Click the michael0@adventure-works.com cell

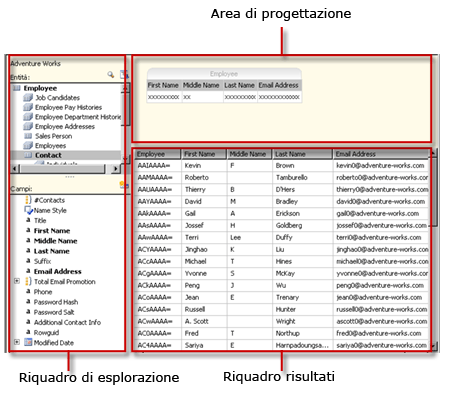tap(382, 261)
